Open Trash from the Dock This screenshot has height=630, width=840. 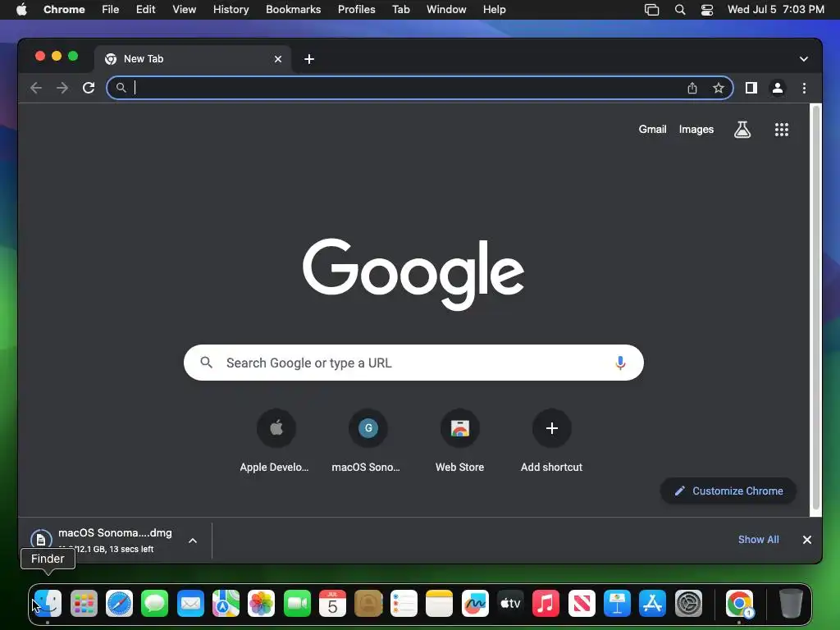[x=791, y=603]
